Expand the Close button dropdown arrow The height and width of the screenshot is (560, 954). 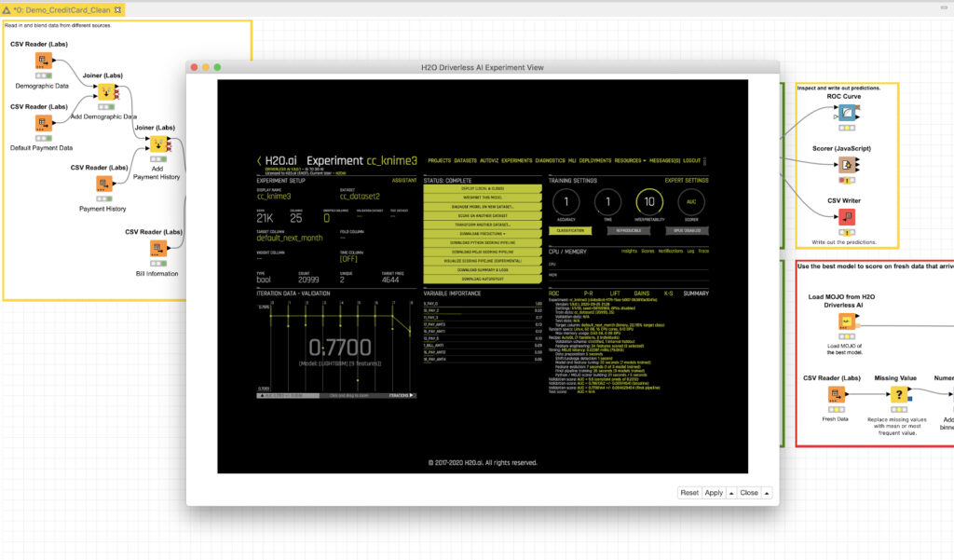pyautogui.click(x=767, y=493)
